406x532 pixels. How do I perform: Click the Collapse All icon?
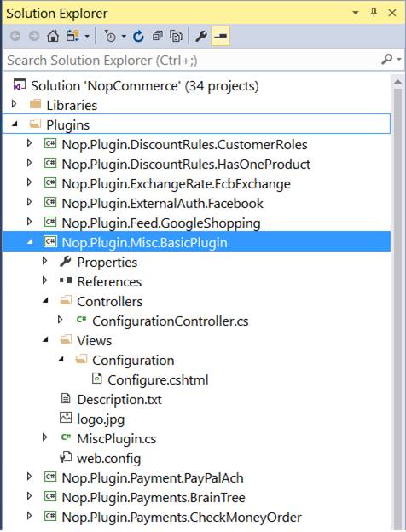point(157,36)
